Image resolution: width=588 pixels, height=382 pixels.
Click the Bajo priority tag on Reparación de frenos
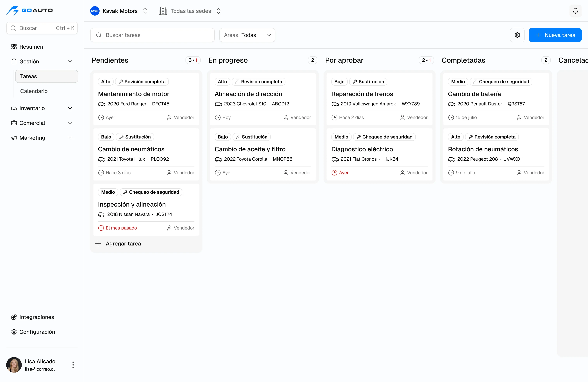tap(339, 81)
